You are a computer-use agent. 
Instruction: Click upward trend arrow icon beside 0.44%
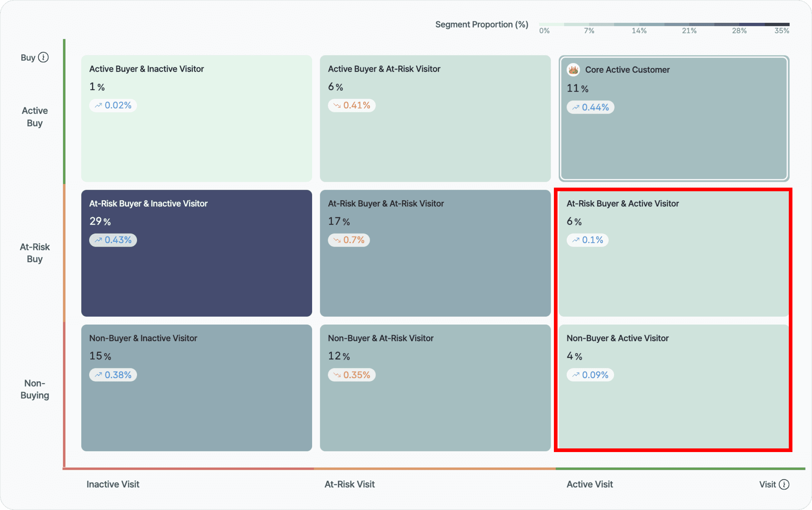click(576, 107)
